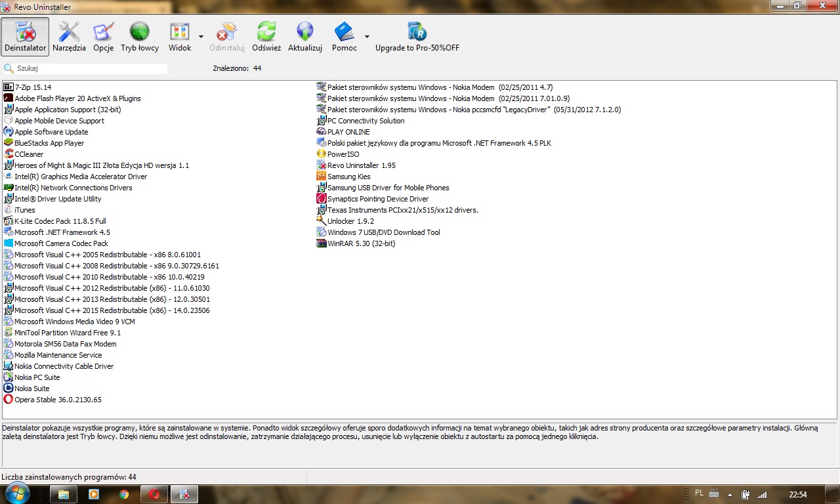
Task: Select Apple Application Support (32-bit)
Action: (68, 110)
